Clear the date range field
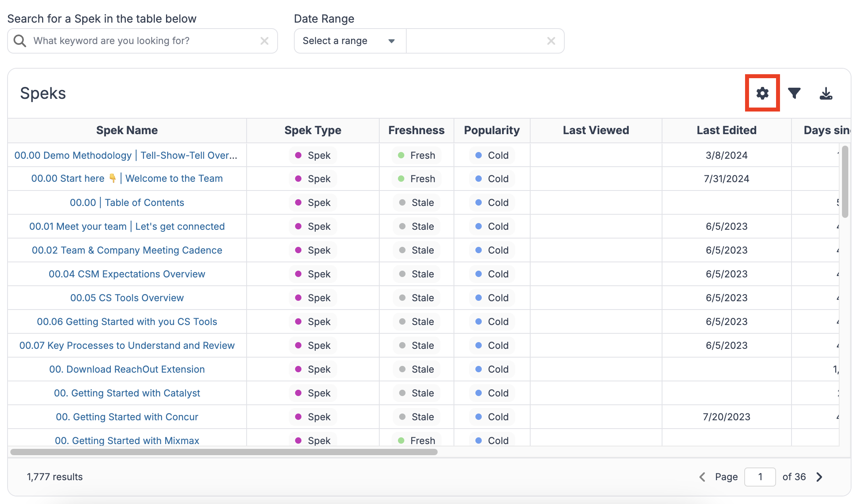865x504 pixels. [551, 41]
